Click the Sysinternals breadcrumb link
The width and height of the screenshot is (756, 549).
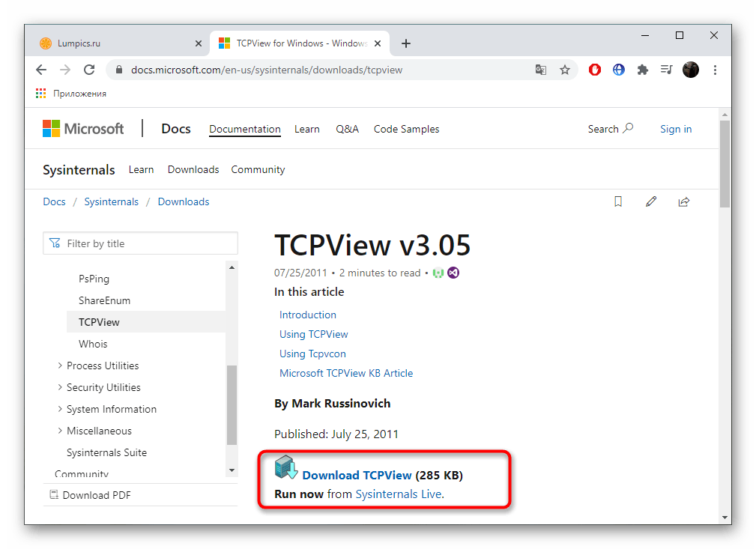(x=112, y=201)
